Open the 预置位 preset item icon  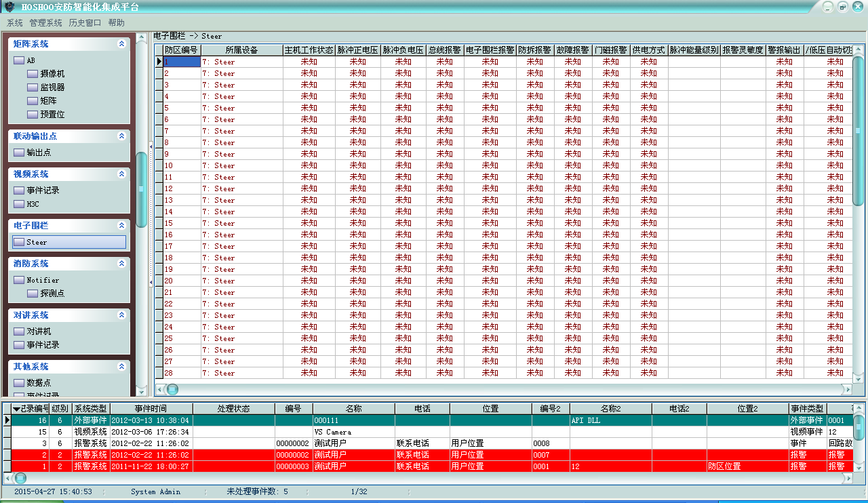pos(33,115)
